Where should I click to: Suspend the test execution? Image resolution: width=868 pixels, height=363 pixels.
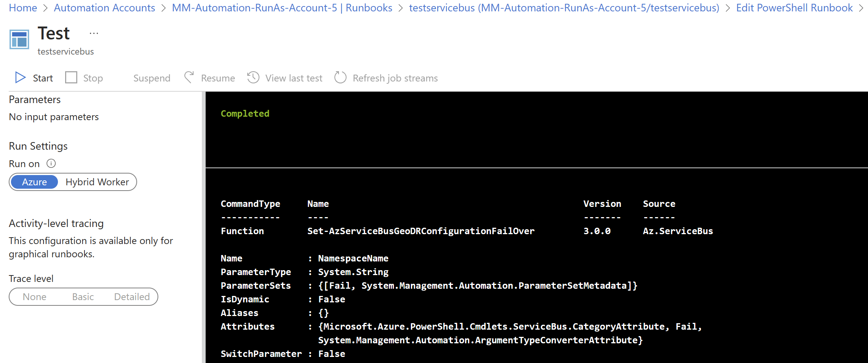click(x=151, y=78)
